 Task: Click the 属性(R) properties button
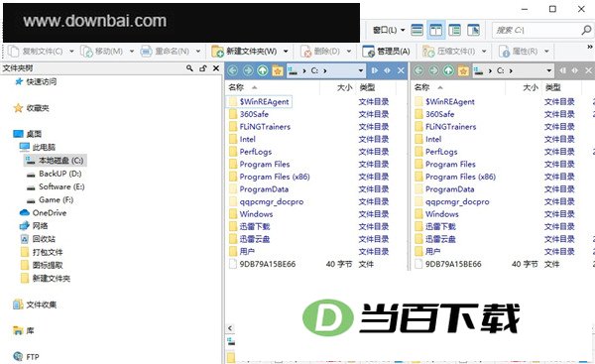click(519, 51)
